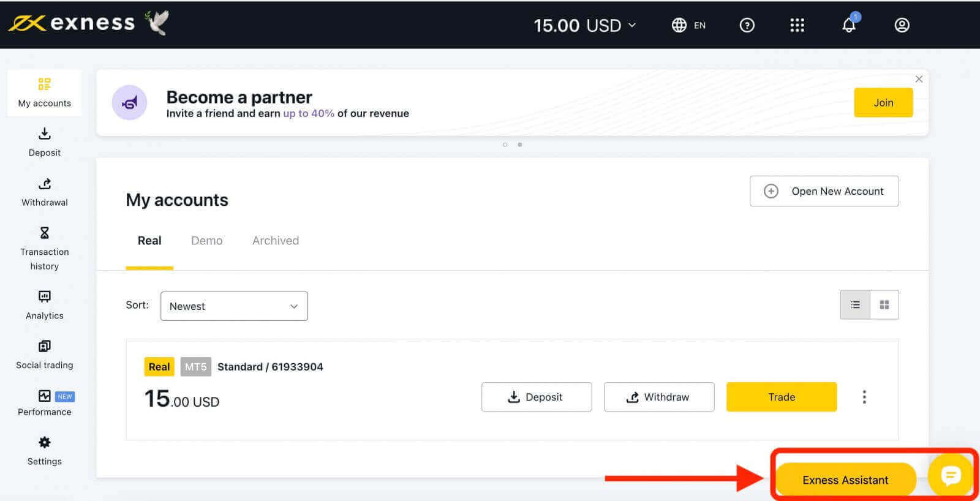Open Analytics from the sidebar
This screenshot has height=501, width=980.
45,305
